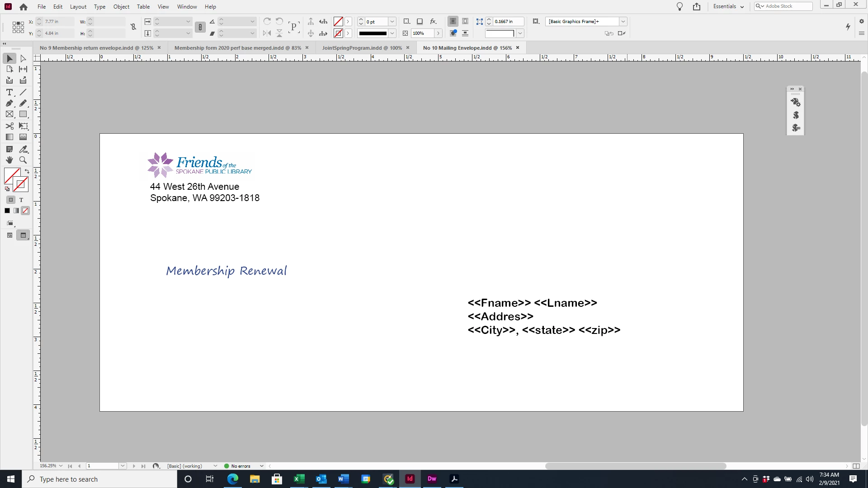Image resolution: width=868 pixels, height=488 pixels.
Task: Pick the Eyedropper tool
Action: [23, 149]
